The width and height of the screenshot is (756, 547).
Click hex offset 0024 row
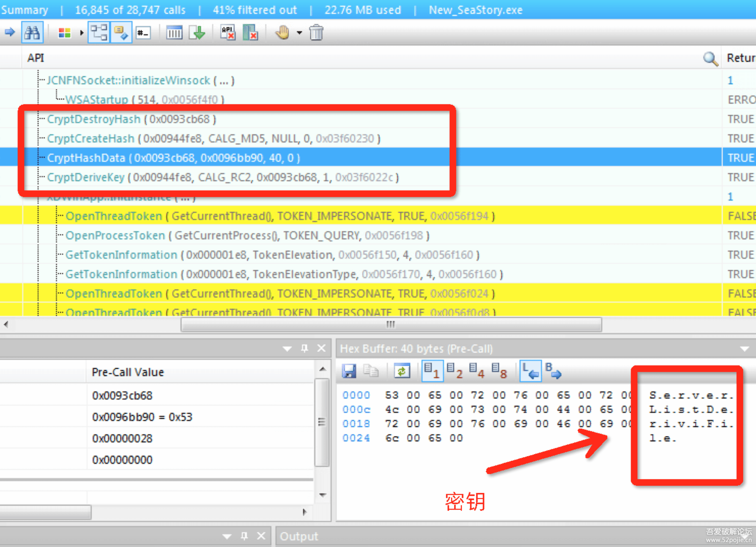point(356,438)
